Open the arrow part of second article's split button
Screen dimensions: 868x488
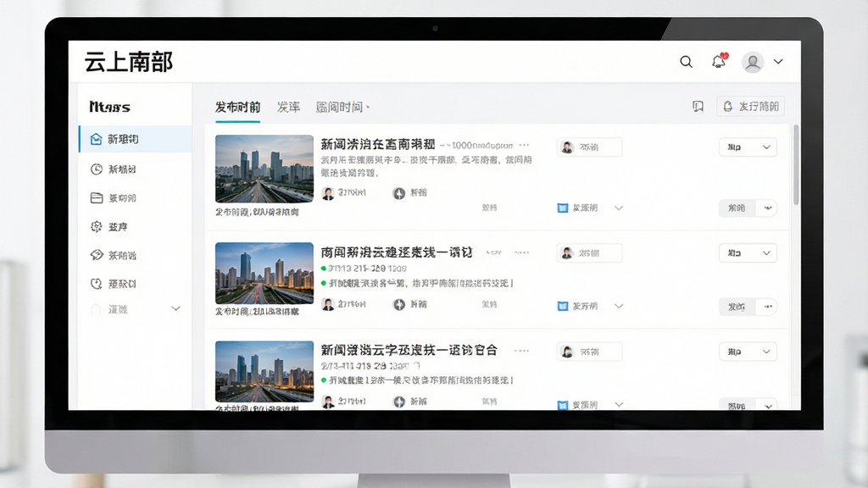768,307
